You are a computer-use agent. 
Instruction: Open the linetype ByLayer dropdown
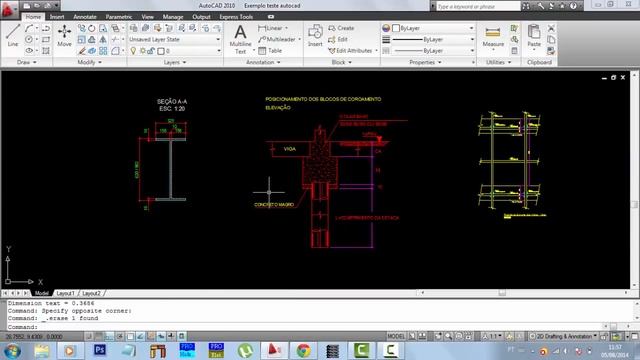point(433,51)
